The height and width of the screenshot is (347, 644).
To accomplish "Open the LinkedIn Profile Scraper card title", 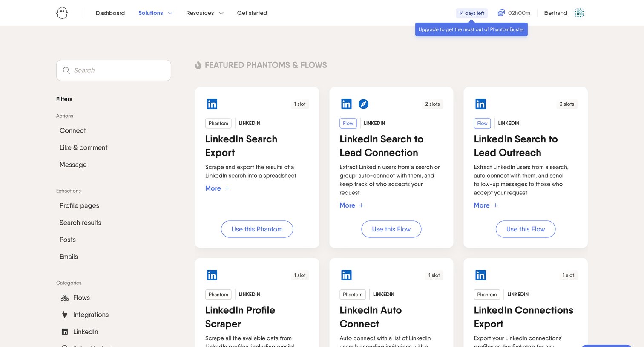I will pos(240,317).
